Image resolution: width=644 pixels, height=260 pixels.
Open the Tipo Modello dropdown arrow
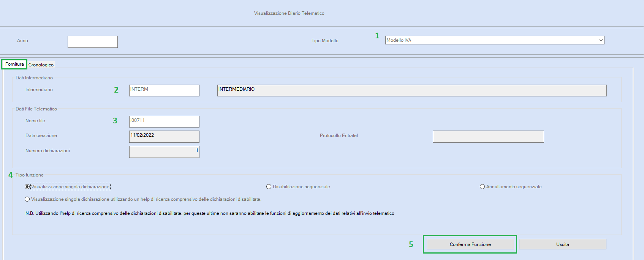tap(601, 40)
